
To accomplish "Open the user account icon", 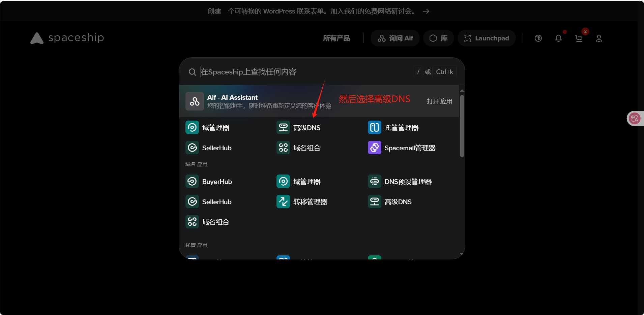I will pyautogui.click(x=599, y=38).
